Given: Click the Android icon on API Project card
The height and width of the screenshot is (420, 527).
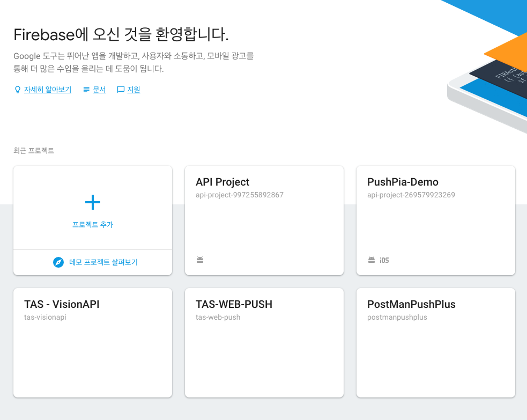Looking at the screenshot, I should (x=200, y=260).
